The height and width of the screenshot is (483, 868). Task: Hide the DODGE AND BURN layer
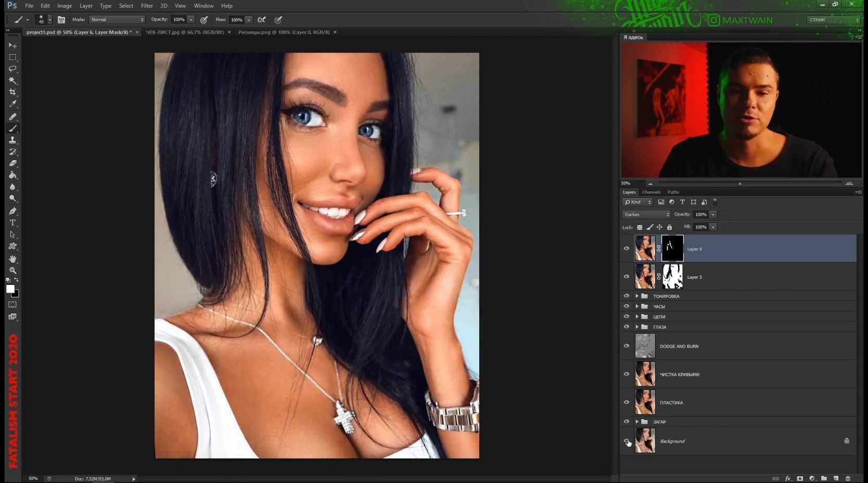[x=627, y=346]
